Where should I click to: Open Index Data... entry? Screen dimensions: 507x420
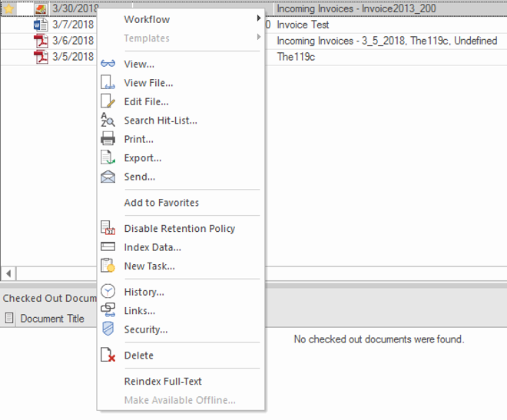pyautogui.click(x=181, y=246)
